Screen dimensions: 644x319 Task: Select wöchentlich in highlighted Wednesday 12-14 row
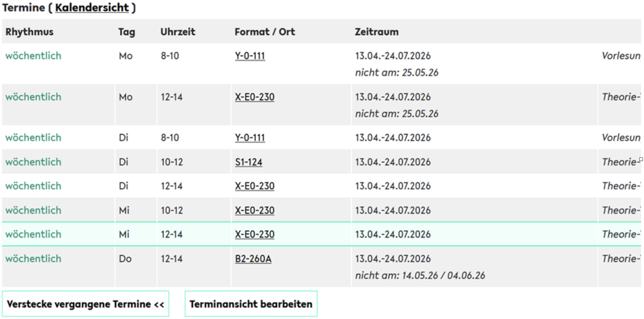coord(33,234)
